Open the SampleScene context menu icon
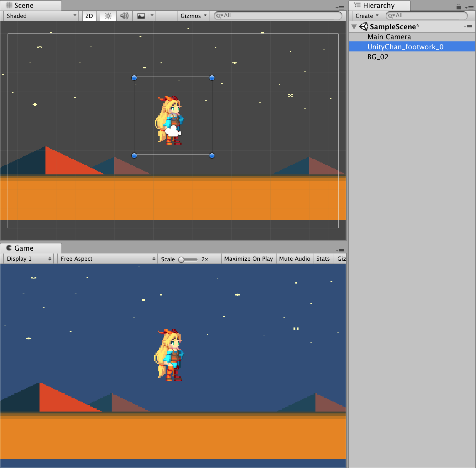 (x=468, y=27)
